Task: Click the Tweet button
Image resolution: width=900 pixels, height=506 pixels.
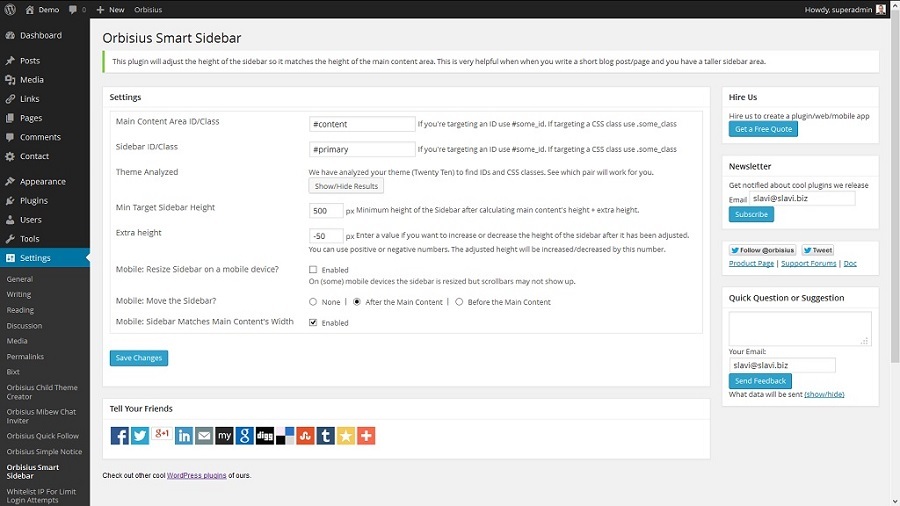Action: (818, 250)
